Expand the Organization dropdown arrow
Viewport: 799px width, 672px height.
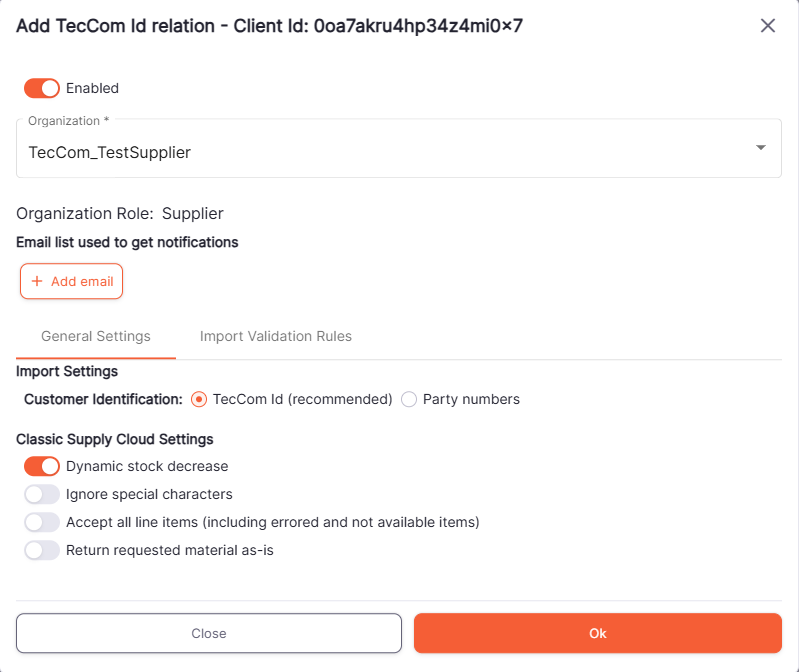coord(761,148)
